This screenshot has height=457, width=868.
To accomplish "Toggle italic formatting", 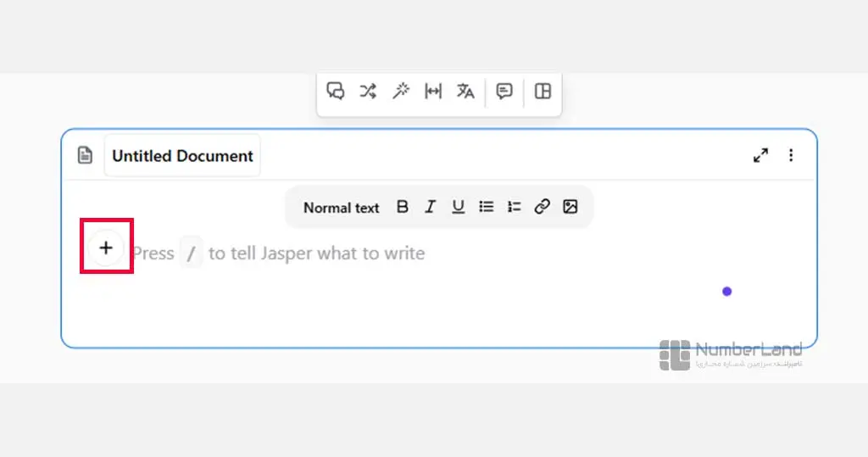I will pyautogui.click(x=430, y=207).
